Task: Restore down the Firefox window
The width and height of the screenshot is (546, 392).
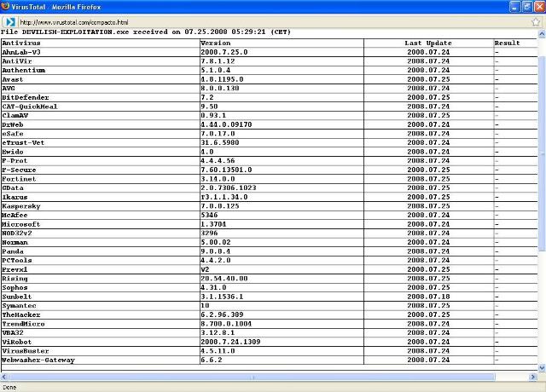Action: [527, 7]
